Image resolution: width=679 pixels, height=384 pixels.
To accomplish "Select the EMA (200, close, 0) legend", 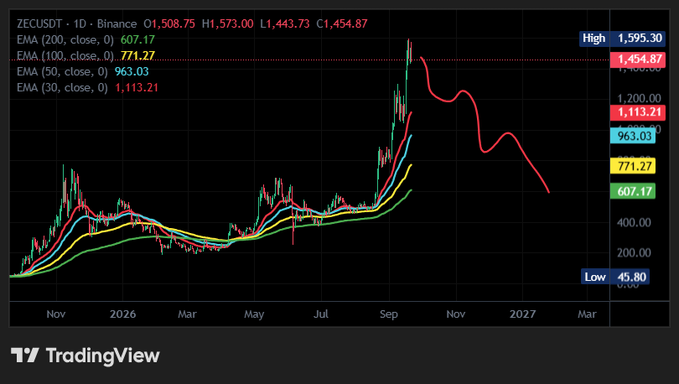I will coord(65,40).
